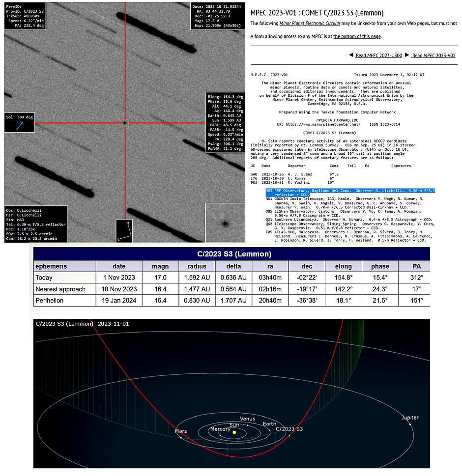
Task: Click the Venus label in the orbit diagram
Action: 248,419
